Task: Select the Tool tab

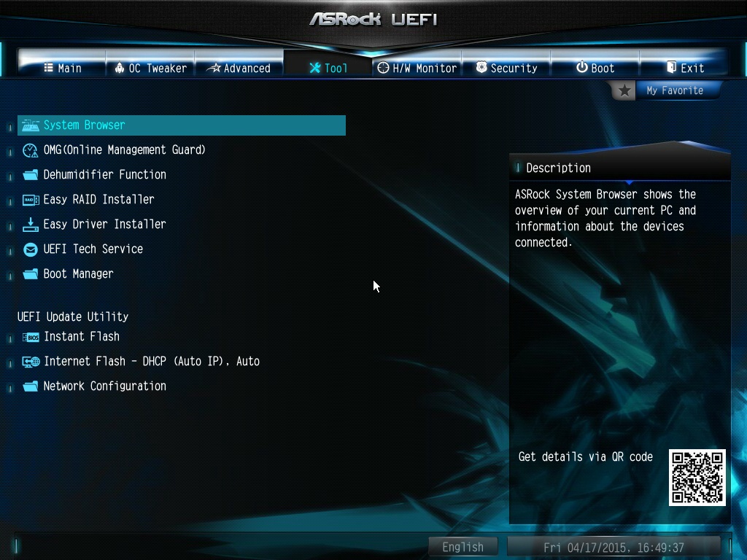Action: pyautogui.click(x=328, y=68)
